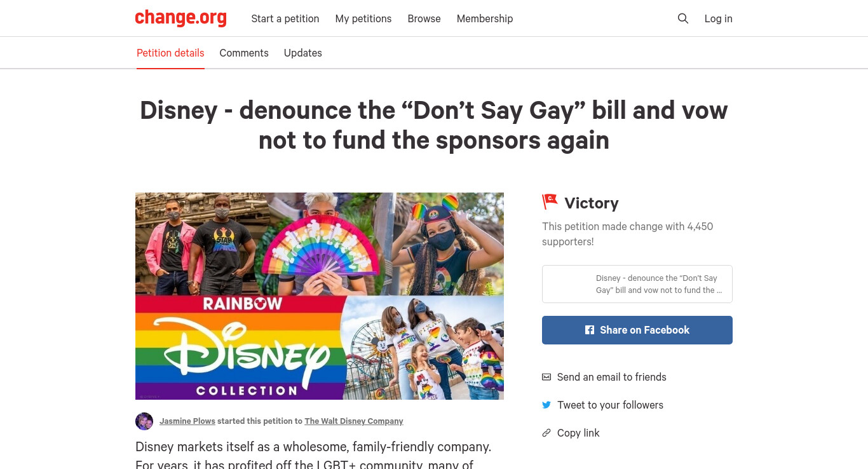Select the Petition details tab
The height and width of the screenshot is (469, 868).
coord(170,53)
